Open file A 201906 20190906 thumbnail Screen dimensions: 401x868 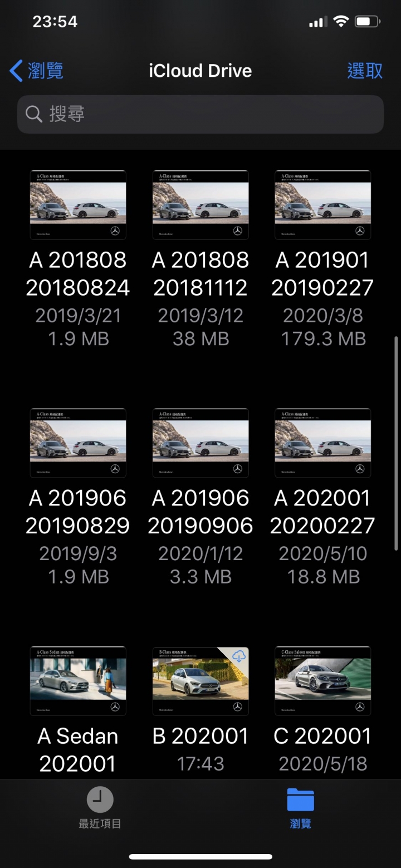tap(200, 443)
